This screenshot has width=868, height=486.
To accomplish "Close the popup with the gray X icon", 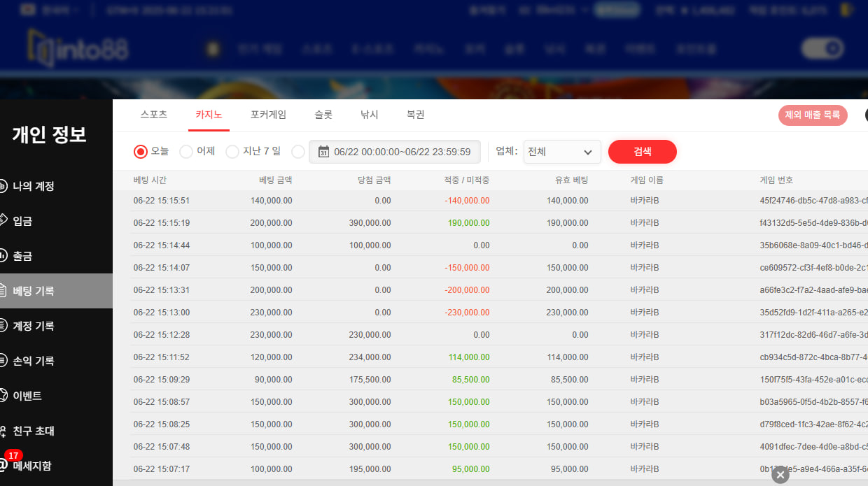I will tap(780, 475).
